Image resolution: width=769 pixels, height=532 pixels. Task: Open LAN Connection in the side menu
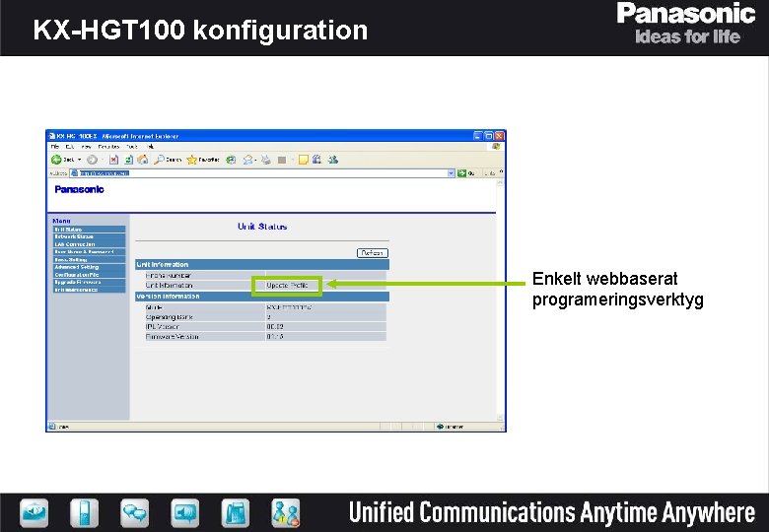(90, 244)
